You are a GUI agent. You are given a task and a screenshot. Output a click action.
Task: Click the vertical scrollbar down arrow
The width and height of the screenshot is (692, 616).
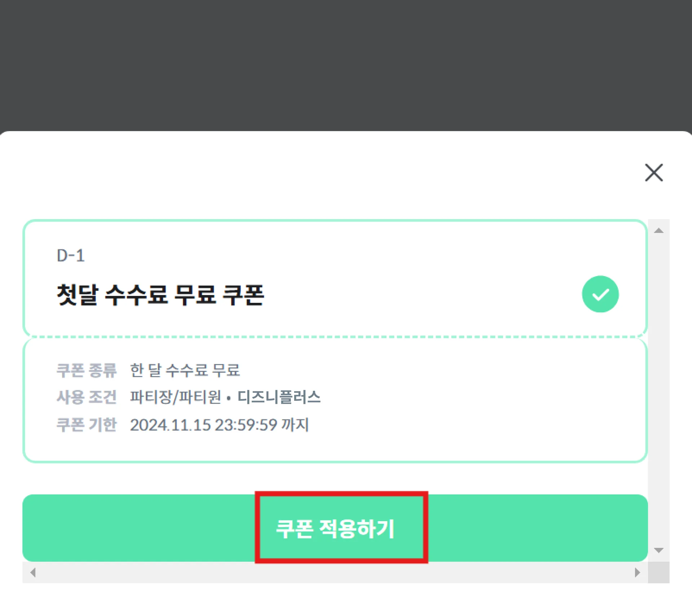(x=658, y=550)
